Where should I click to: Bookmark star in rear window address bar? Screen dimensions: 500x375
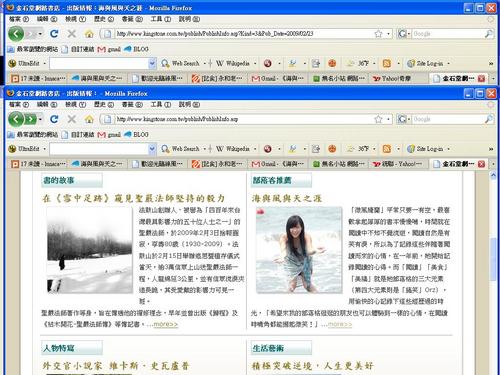(378, 34)
